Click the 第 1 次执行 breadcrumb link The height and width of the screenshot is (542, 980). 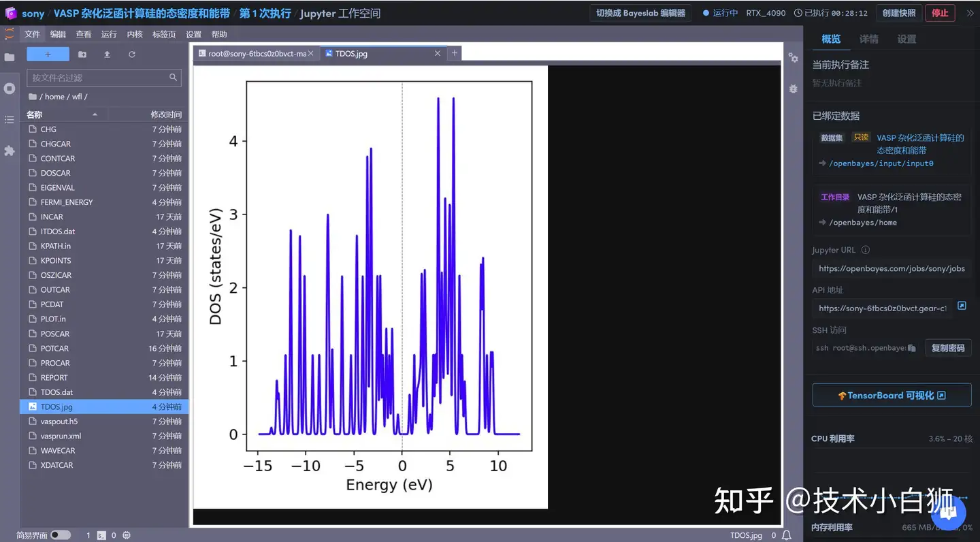pos(265,14)
